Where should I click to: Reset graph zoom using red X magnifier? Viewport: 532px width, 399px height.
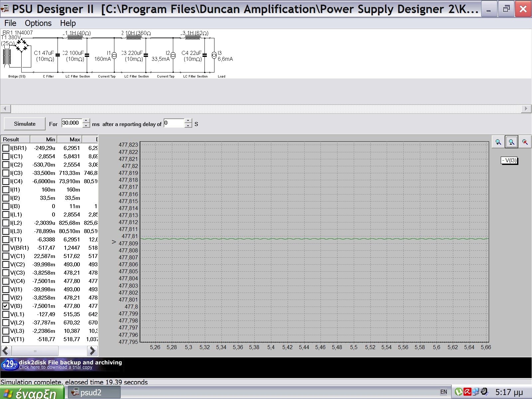click(x=525, y=142)
